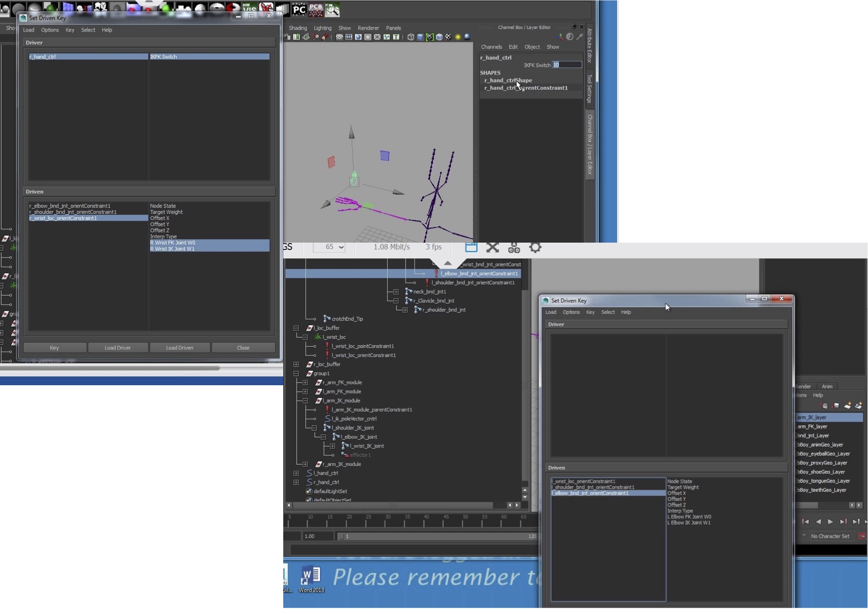Toggle the film gate viewport icon

click(349, 37)
